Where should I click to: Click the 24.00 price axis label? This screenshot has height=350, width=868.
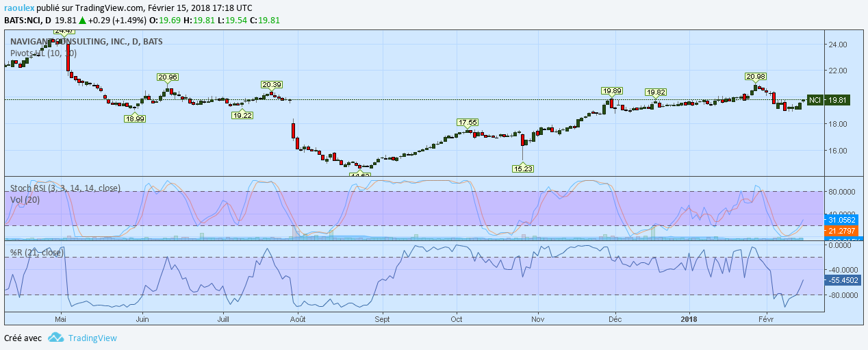[x=838, y=45]
